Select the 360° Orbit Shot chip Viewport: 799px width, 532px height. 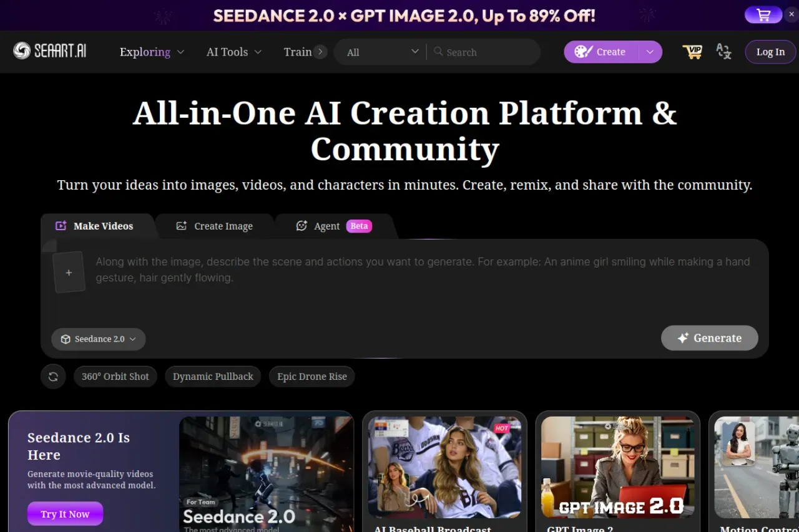coord(115,377)
